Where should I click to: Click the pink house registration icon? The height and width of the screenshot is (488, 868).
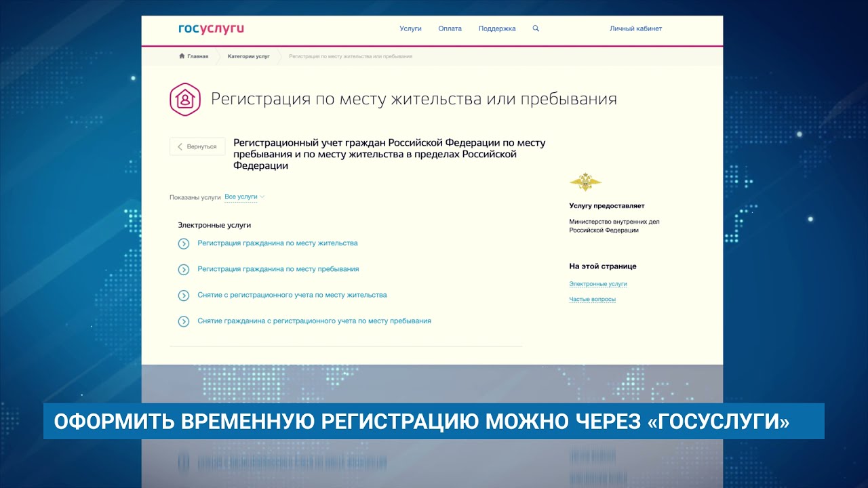(185, 100)
